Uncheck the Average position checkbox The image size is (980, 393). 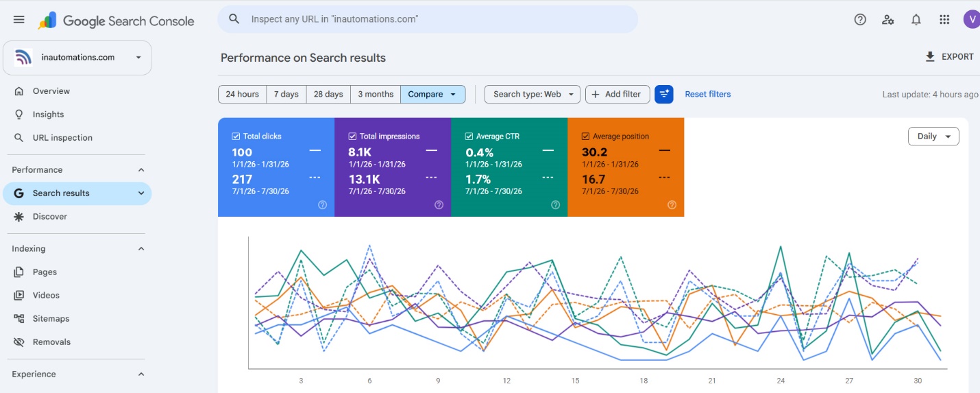[x=585, y=136]
